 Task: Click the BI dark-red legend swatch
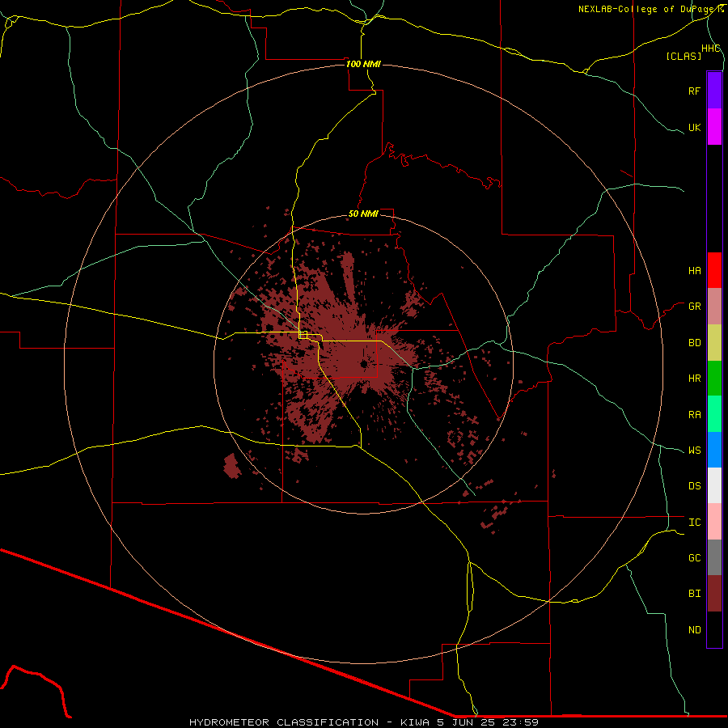tap(714, 594)
